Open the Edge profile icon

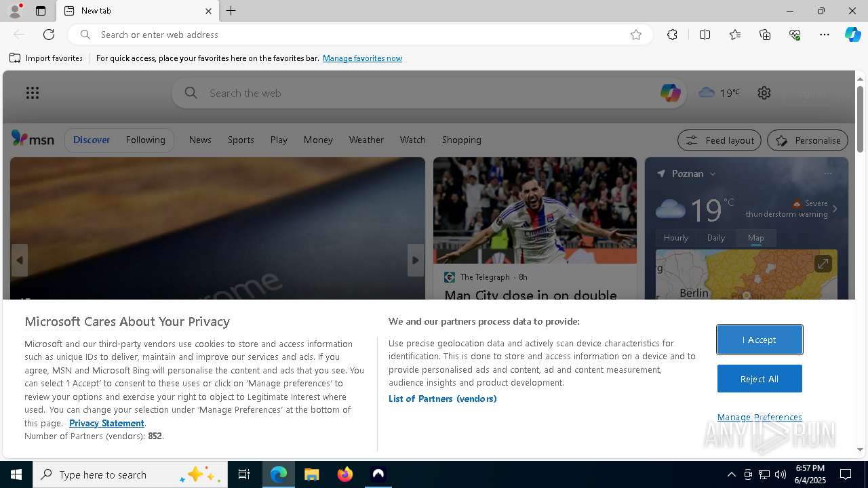point(14,11)
